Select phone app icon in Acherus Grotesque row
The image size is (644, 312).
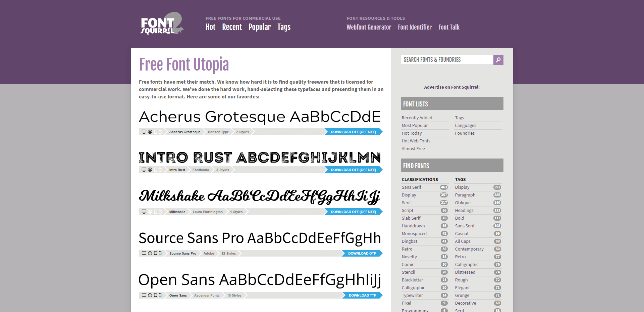click(160, 132)
